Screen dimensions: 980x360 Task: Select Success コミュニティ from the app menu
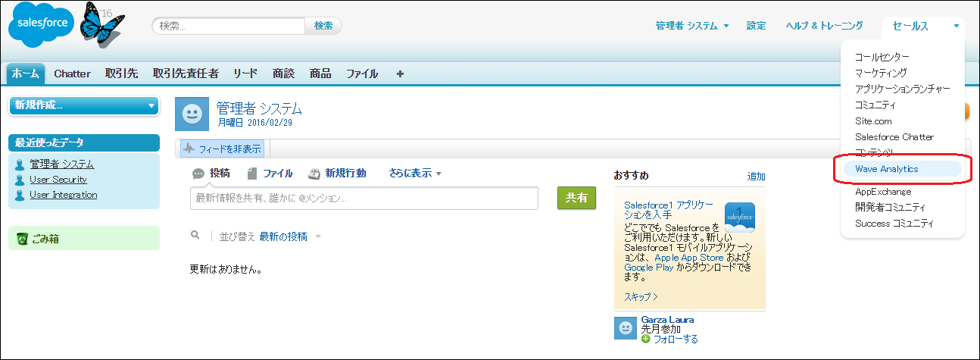point(894,223)
